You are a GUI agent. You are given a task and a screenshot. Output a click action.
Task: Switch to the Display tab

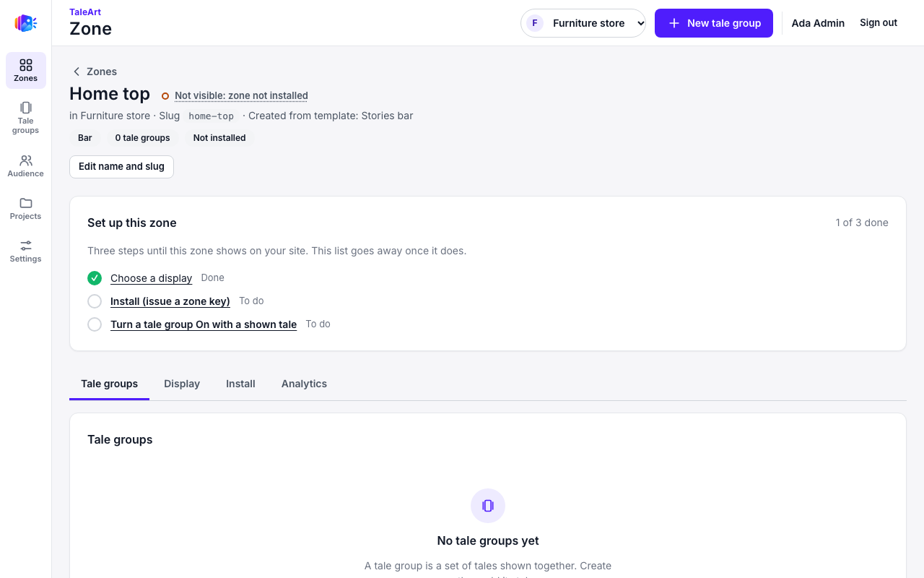click(x=182, y=384)
